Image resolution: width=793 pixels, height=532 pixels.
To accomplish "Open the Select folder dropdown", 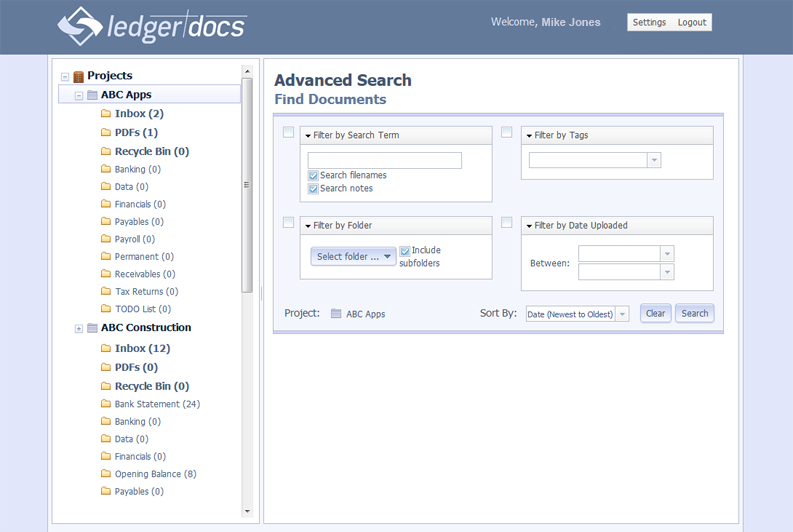I will pyautogui.click(x=353, y=256).
